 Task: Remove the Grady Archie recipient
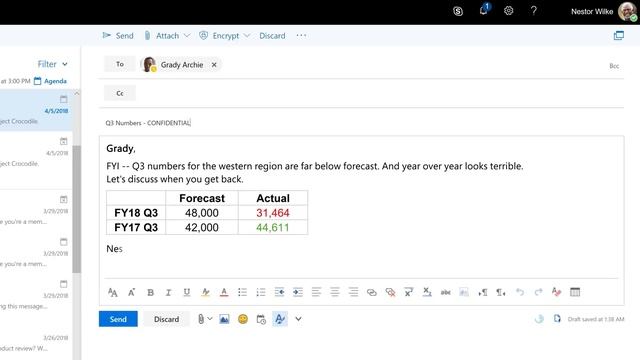214,64
